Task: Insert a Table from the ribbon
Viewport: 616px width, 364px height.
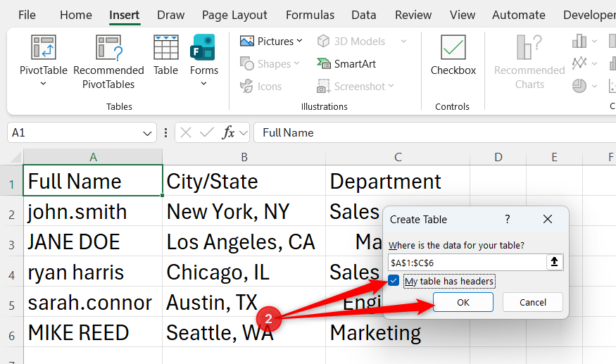Action: (x=165, y=55)
